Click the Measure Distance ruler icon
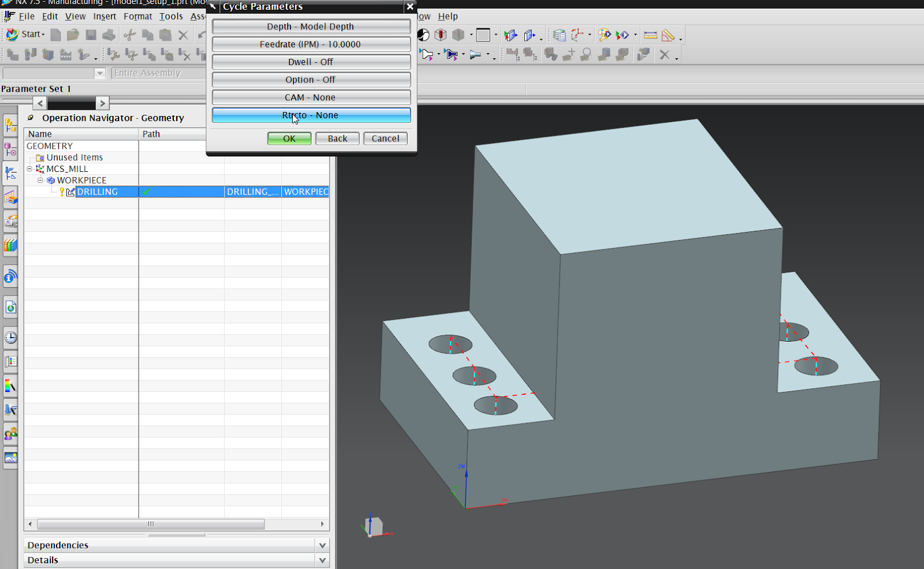This screenshot has width=924, height=569. 650,35
